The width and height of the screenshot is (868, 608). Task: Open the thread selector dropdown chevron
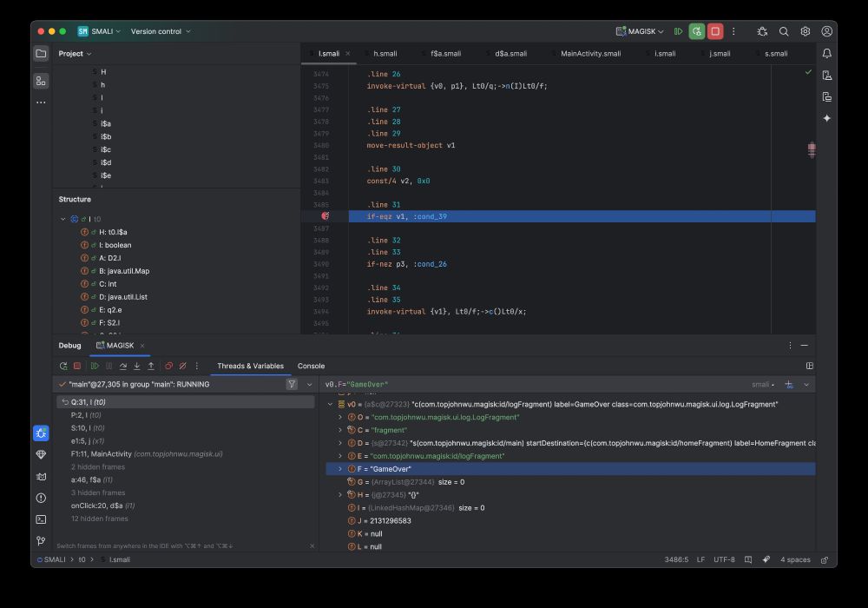(310, 384)
